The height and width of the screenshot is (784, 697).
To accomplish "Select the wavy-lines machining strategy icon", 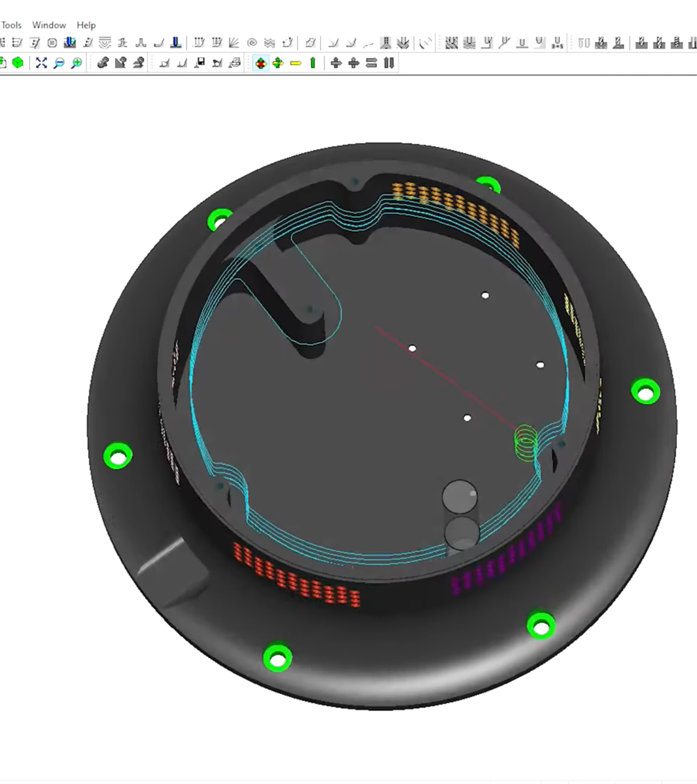I will click(270, 42).
